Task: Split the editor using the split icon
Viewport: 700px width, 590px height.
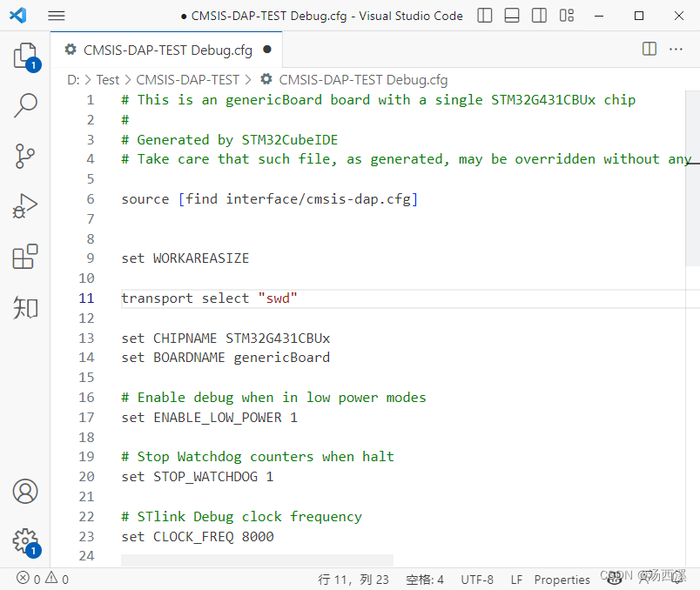Action: [x=650, y=50]
